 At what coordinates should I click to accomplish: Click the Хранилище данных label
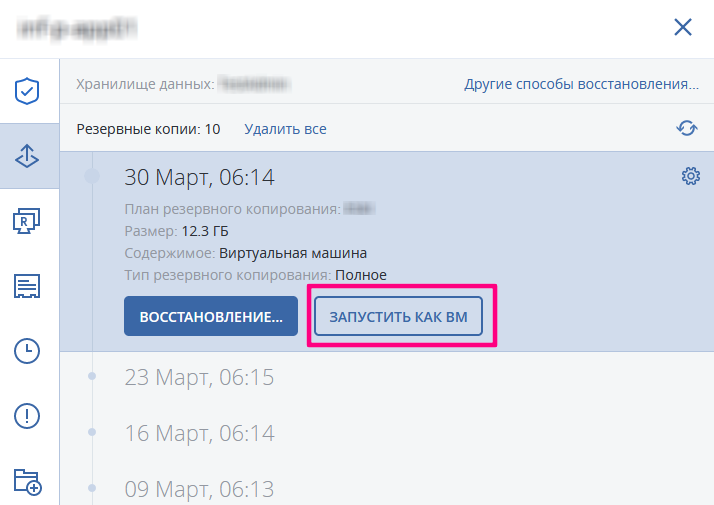click(145, 84)
